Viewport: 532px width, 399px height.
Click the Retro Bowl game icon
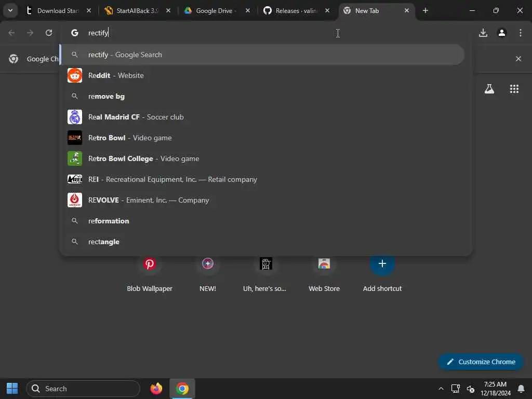coord(75,138)
